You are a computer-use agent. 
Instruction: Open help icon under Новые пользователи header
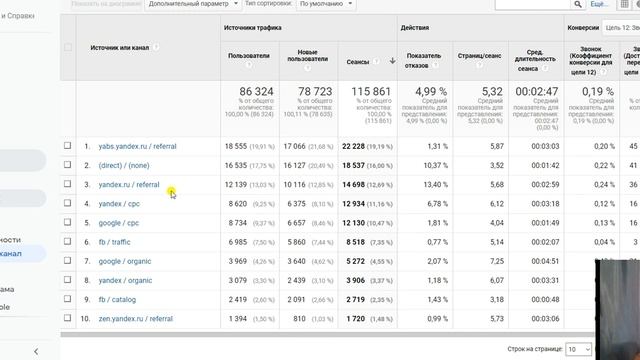[307, 68]
